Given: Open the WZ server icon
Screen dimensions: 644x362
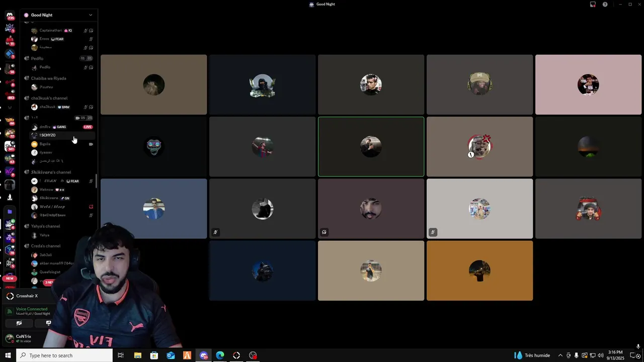Looking at the screenshot, I should click(x=10, y=172).
